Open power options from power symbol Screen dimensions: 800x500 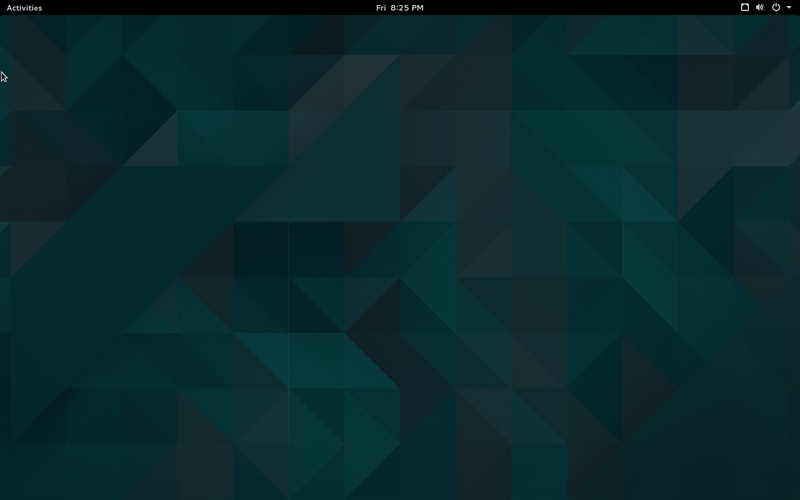[x=776, y=7]
